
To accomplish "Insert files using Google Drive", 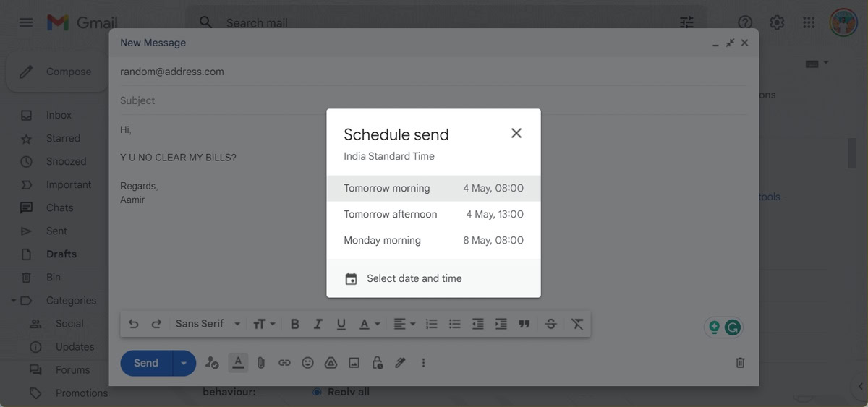I will tap(331, 363).
